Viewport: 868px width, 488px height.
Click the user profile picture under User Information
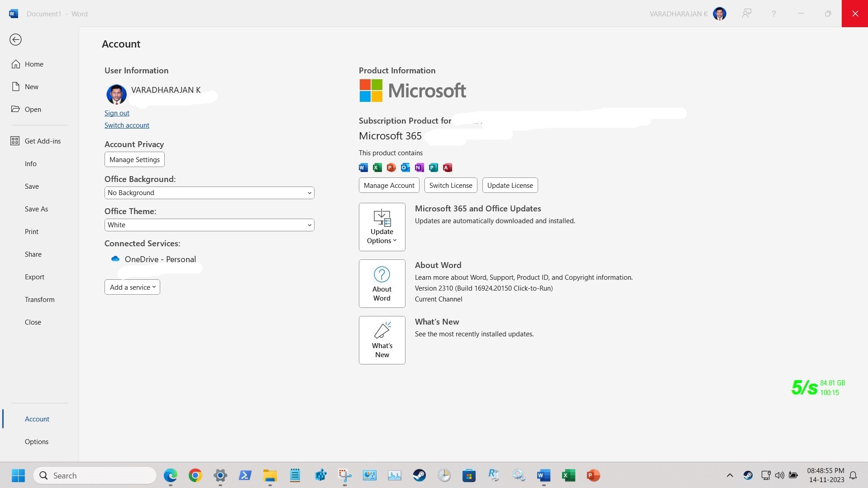tap(116, 94)
